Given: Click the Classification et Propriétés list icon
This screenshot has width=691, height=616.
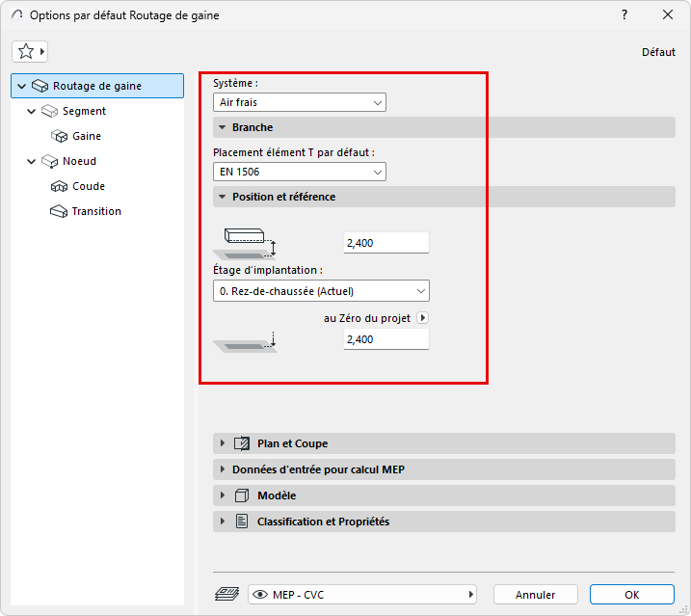Looking at the screenshot, I should [242, 522].
